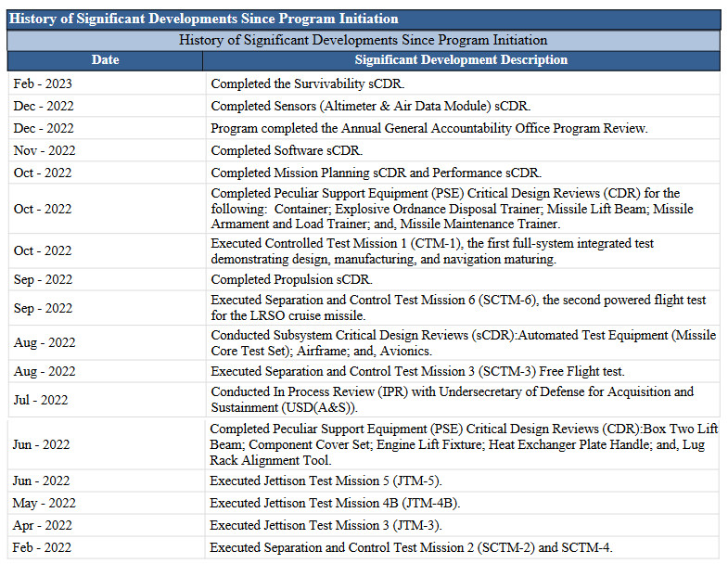Select the dark blue title bar at top
Viewport: 728px width, 564px height.
[x=364, y=19]
